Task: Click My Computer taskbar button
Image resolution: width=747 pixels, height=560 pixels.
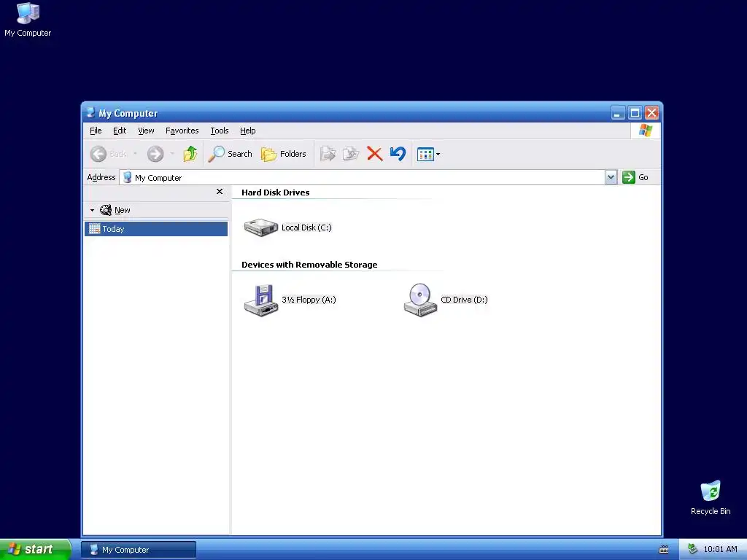Action: pos(139,550)
